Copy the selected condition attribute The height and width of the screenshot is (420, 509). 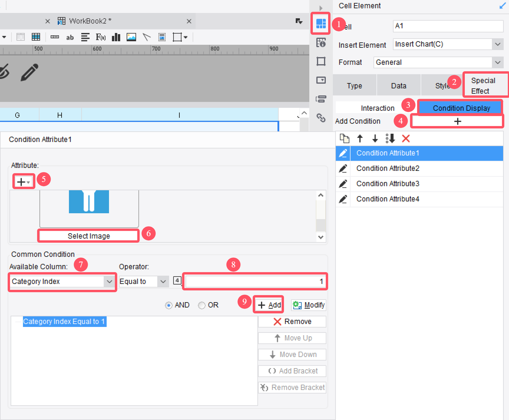pyautogui.click(x=344, y=138)
